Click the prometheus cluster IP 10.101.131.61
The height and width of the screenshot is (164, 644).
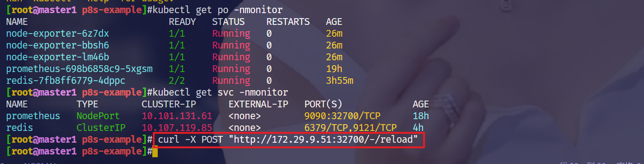(177, 116)
